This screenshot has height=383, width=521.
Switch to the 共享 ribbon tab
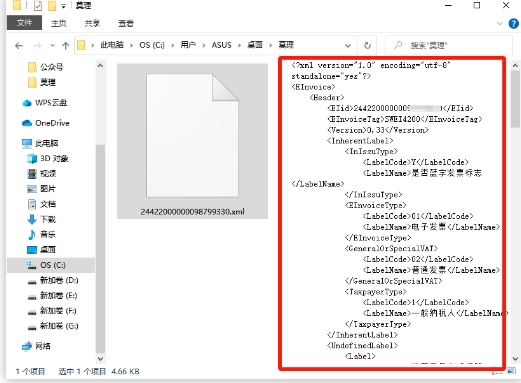(x=92, y=23)
